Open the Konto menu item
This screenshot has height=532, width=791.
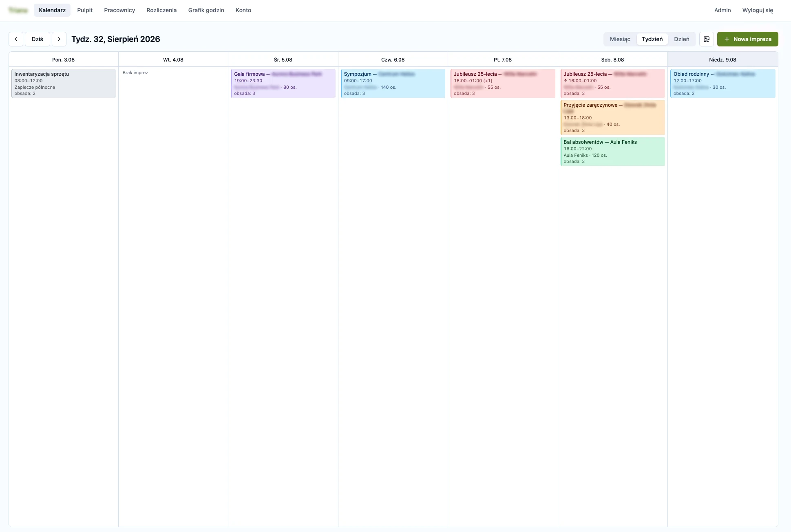coord(243,10)
